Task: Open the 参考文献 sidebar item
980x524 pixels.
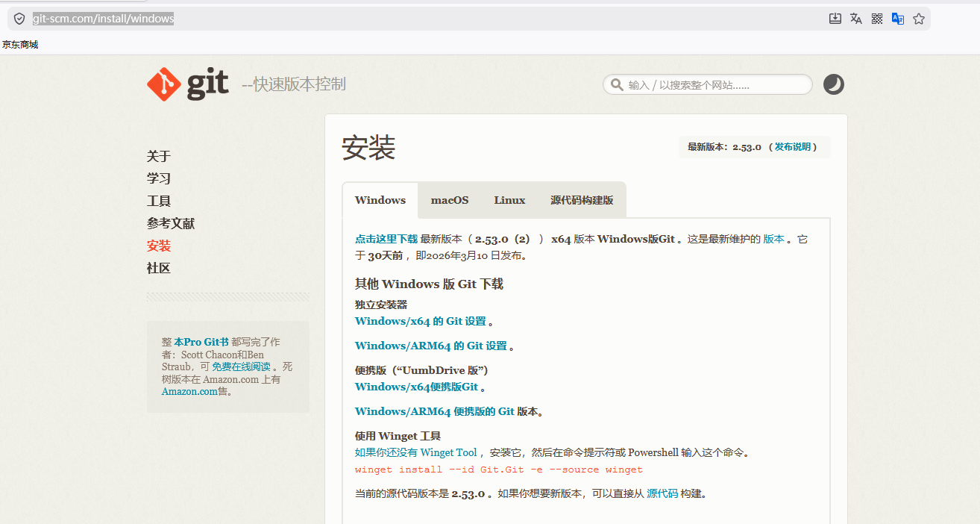Action: tap(171, 223)
